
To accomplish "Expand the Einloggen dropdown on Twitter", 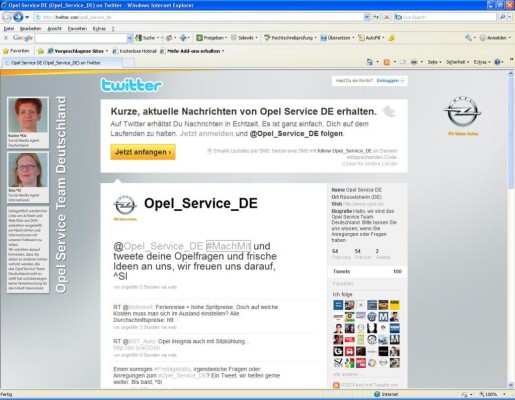I will click(402, 81).
